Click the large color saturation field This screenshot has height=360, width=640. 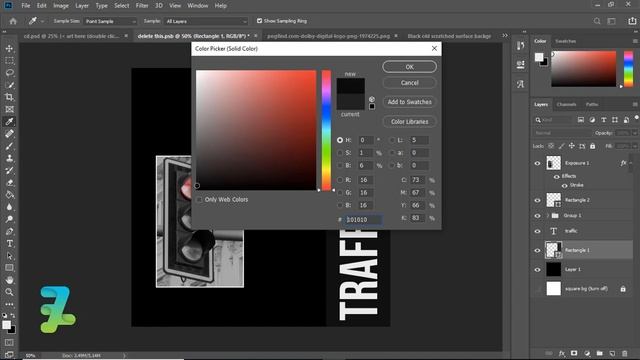256,130
